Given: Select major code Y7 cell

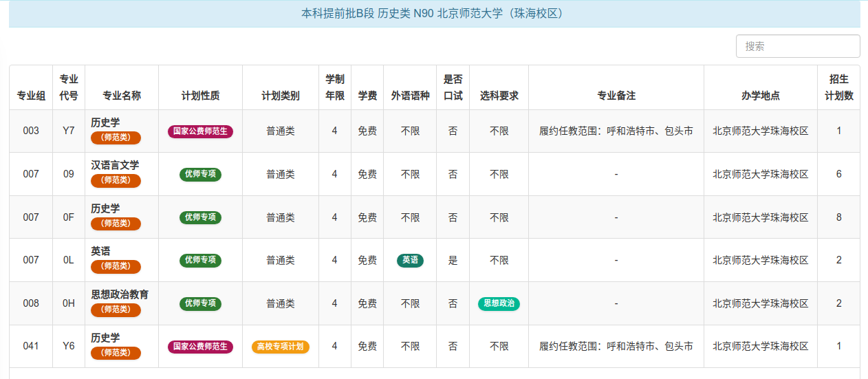Looking at the screenshot, I should click(69, 131).
